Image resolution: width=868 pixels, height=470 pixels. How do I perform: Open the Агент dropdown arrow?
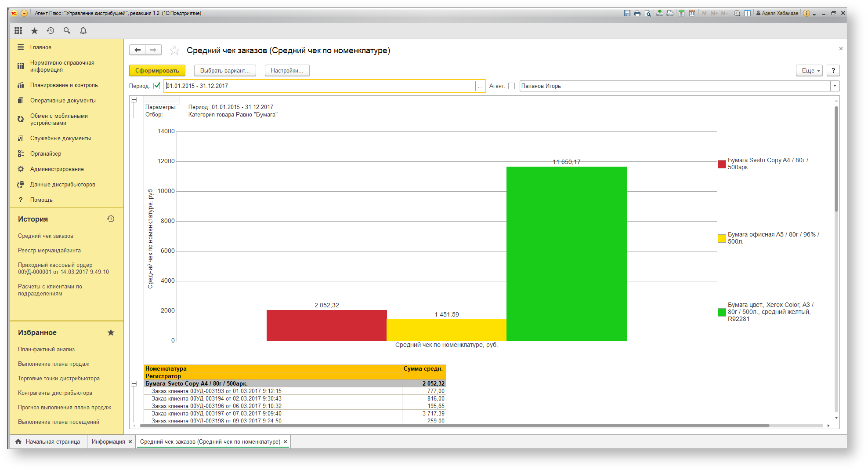(x=835, y=86)
